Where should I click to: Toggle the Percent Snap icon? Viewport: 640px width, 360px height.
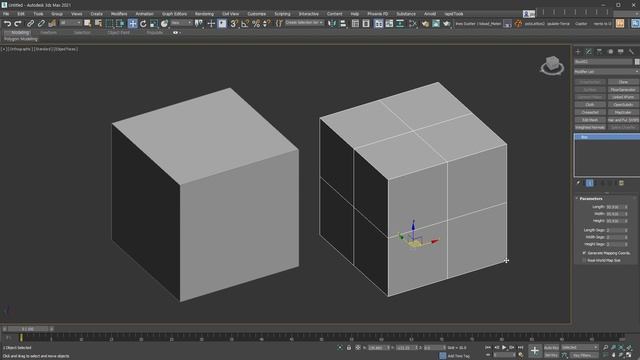click(256, 24)
